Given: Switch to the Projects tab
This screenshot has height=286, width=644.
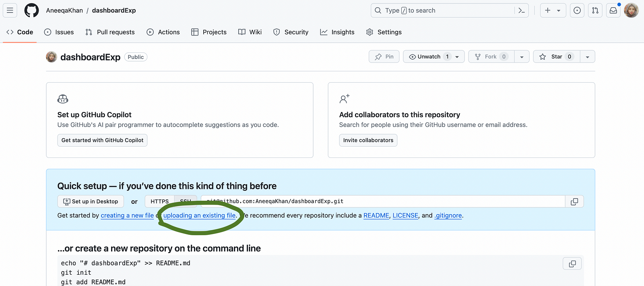Looking at the screenshot, I should [x=209, y=32].
